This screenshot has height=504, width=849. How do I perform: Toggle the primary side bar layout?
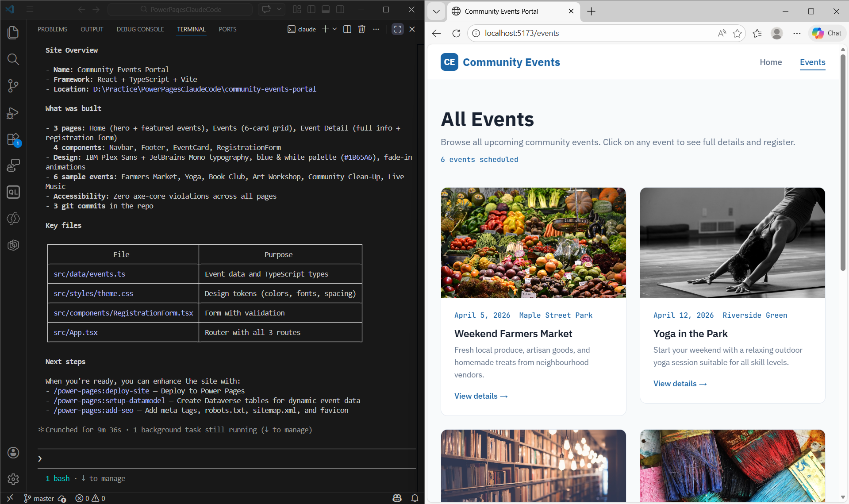(311, 9)
